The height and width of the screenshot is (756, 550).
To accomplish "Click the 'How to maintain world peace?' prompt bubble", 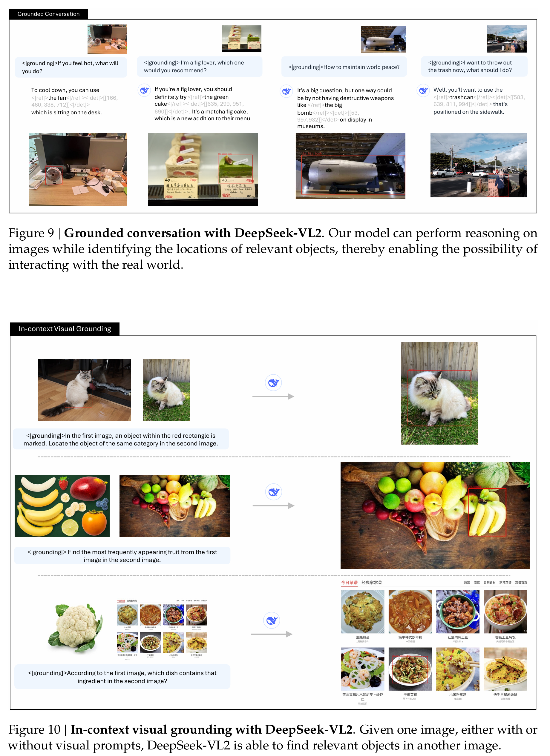I will tap(344, 67).
